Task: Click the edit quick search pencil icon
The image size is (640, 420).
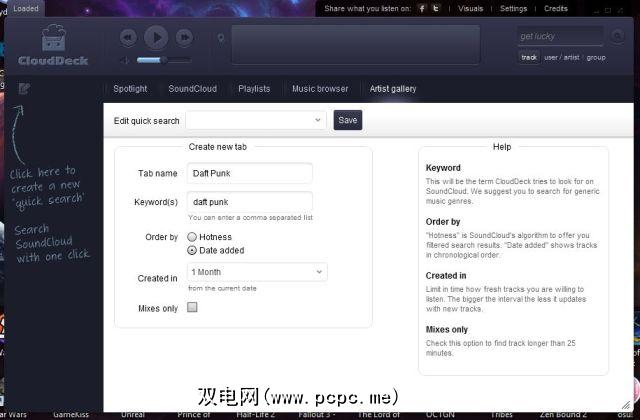Action: [x=24, y=88]
